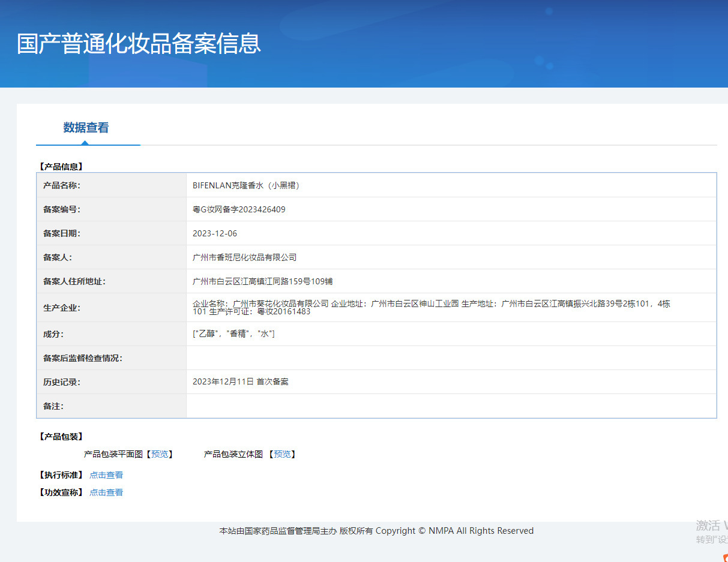The width and height of the screenshot is (728, 562).
Task: Click the 成分 ingredients list value
Action: point(233,334)
